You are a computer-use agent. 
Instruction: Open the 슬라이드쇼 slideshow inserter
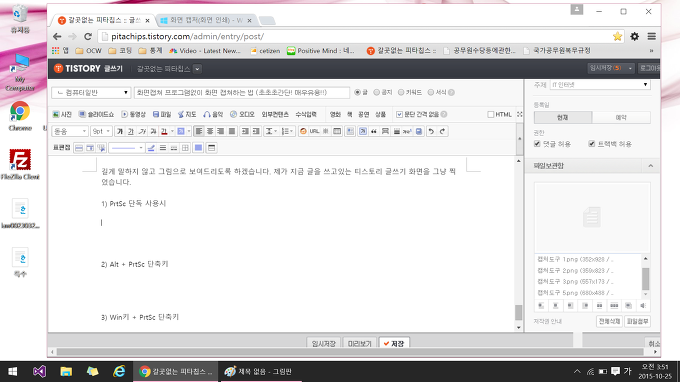tap(96, 114)
